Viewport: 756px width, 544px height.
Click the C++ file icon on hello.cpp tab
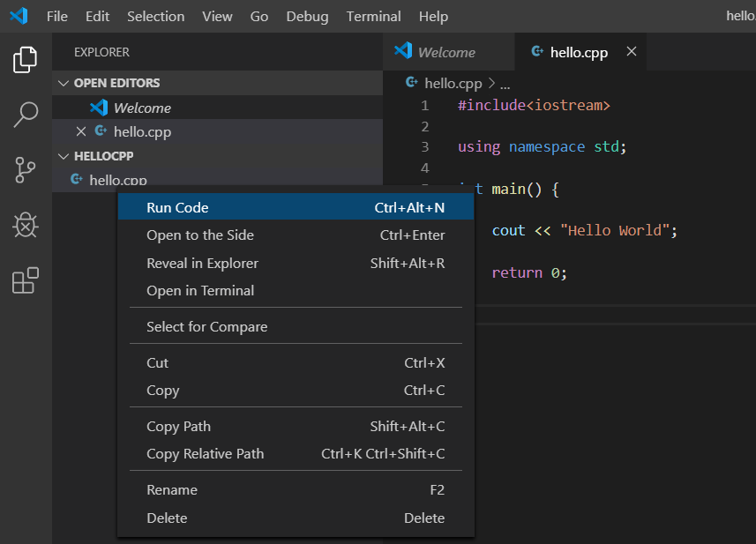point(537,51)
